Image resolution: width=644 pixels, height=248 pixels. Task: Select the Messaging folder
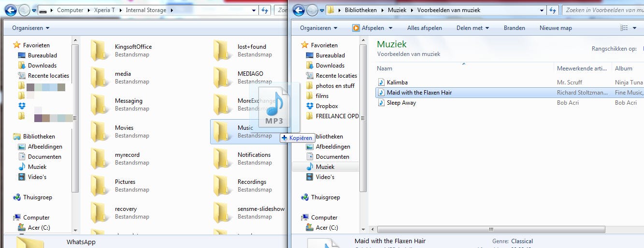point(117,104)
